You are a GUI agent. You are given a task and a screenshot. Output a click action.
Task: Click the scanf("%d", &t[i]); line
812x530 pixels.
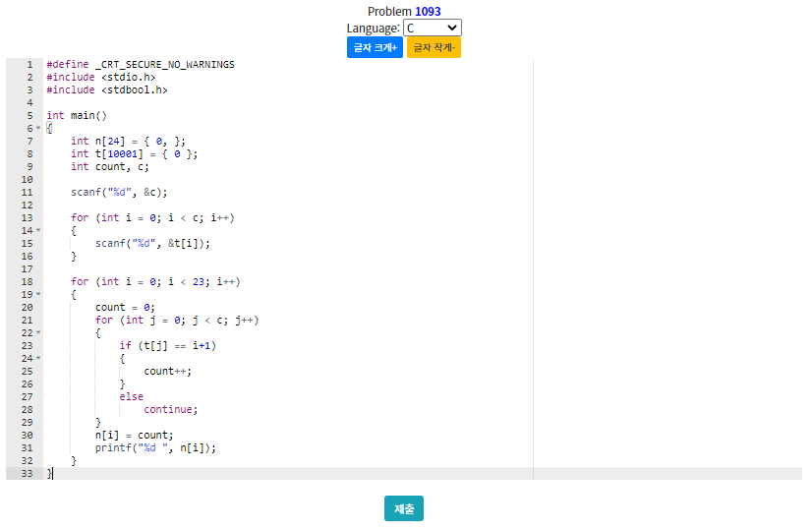click(152, 243)
